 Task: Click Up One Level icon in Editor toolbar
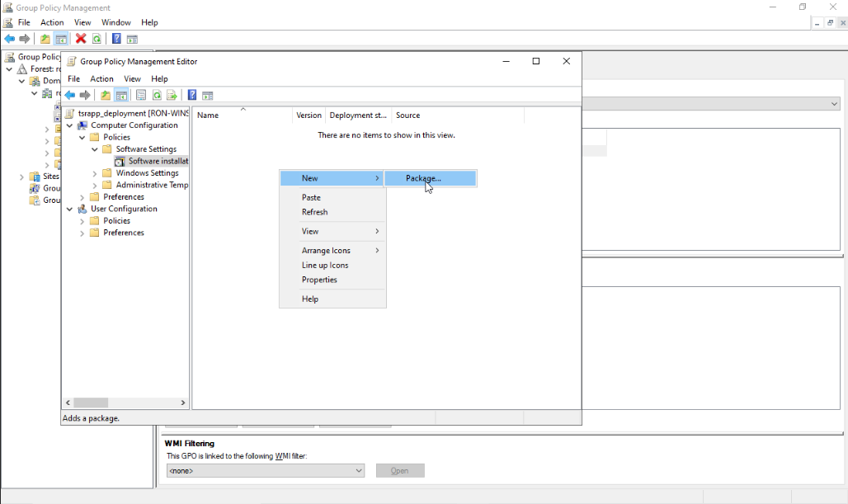coord(106,95)
